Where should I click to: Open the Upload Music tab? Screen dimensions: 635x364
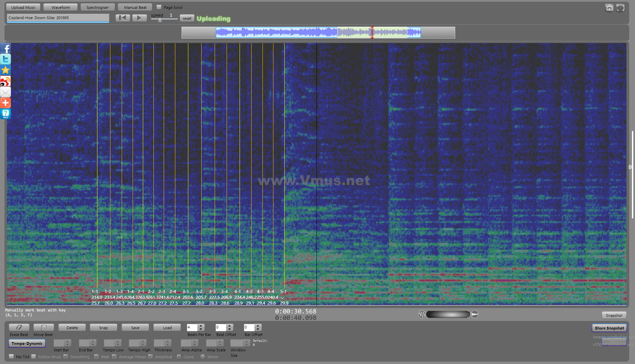click(x=23, y=7)
